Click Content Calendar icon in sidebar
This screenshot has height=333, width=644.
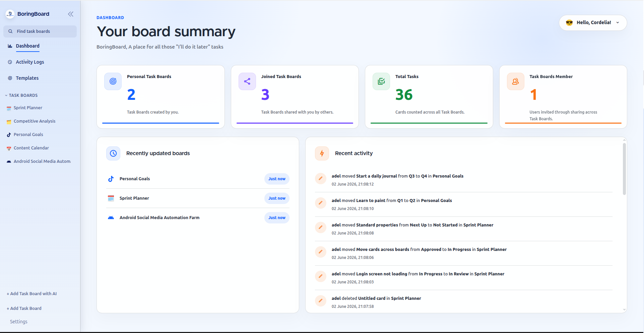click(9, 148)
